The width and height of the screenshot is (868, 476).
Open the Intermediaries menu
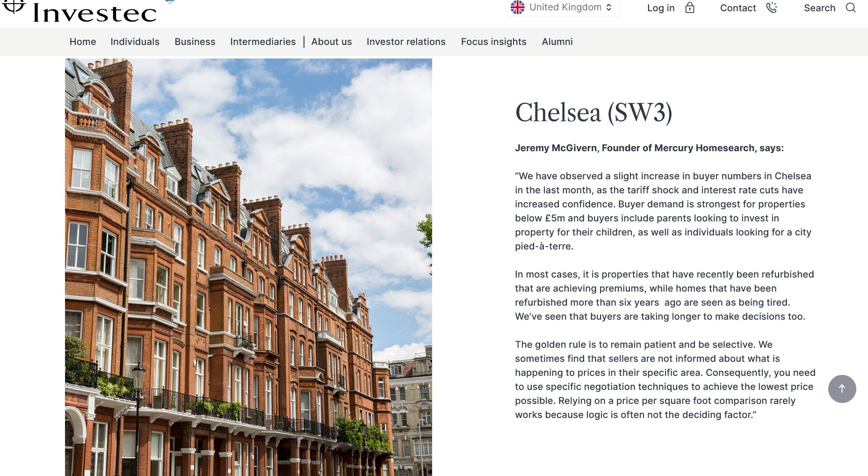[x=263, y=42]
